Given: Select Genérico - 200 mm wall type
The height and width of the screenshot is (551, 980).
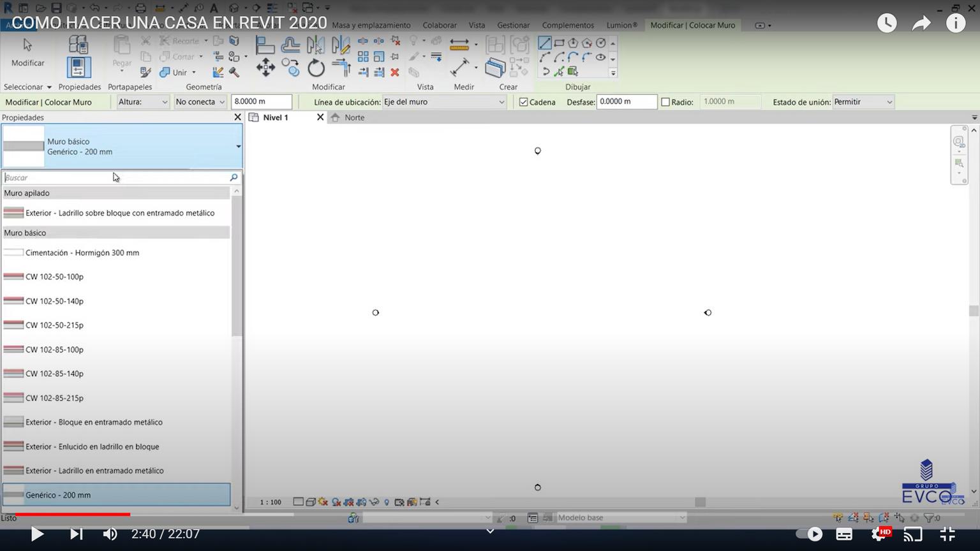Looking at the screenshot, I should 116,495.
